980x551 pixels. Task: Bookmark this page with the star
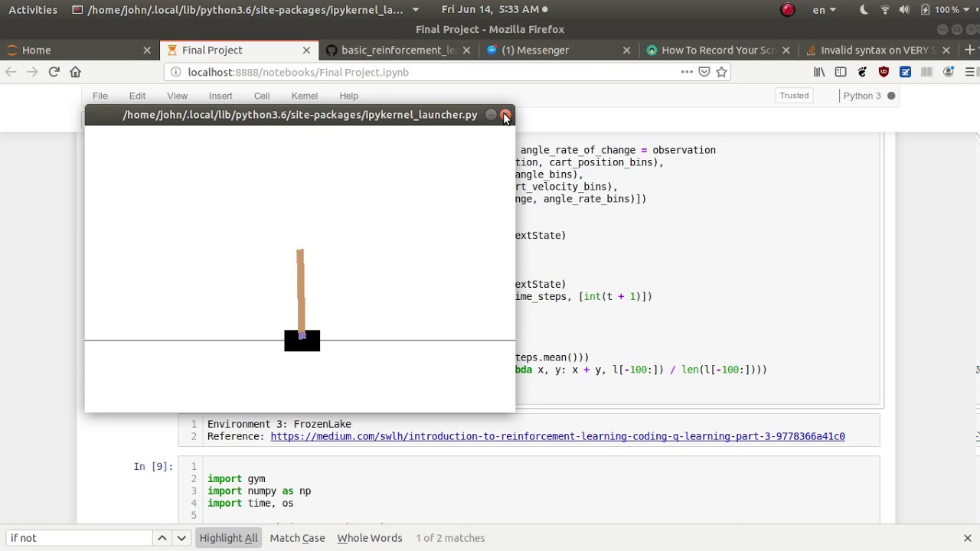(x=721, y=72)
